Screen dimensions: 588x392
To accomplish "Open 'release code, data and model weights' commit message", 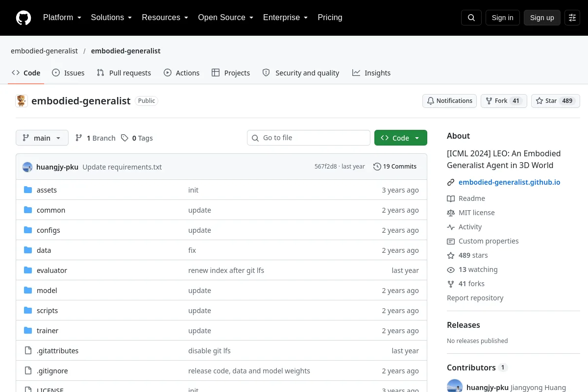I will (x=249, y=371).
